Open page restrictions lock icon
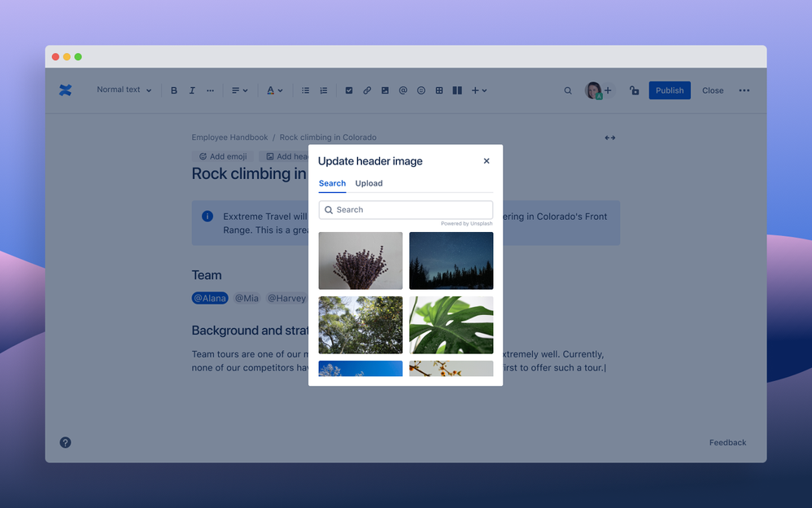Screen dimensions: 812x508 pyautogui.click(x=634, y=90)
